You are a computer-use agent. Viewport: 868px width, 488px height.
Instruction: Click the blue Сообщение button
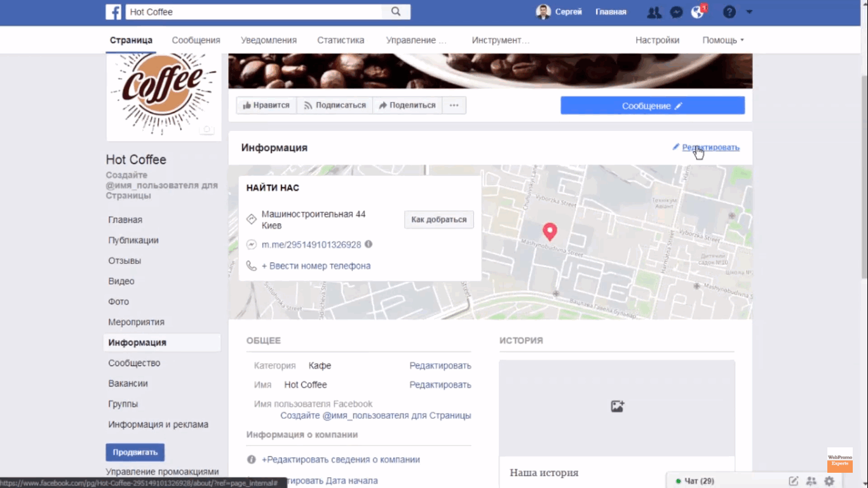coord(653,105)
